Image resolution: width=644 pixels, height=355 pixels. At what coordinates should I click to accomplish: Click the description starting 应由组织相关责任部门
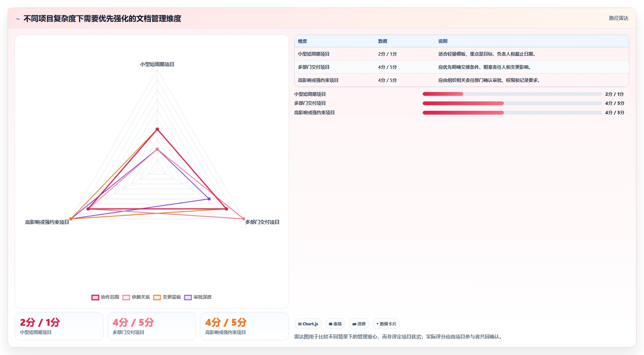(x=490, y=80)
